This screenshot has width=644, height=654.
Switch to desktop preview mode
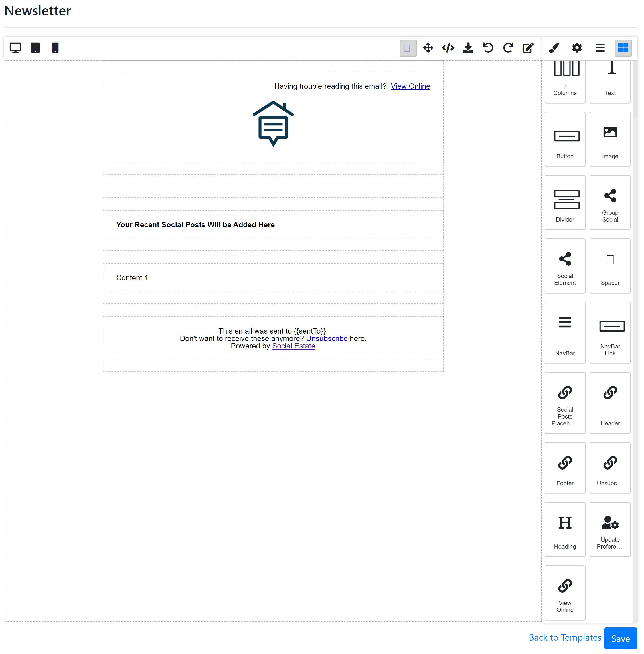(x=15, y=48)
